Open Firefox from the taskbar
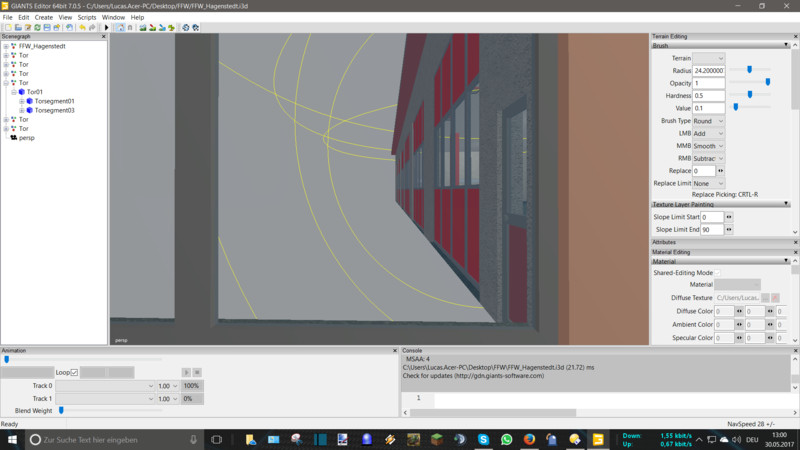Screen dimensions: 800x450 pos(529,439)
